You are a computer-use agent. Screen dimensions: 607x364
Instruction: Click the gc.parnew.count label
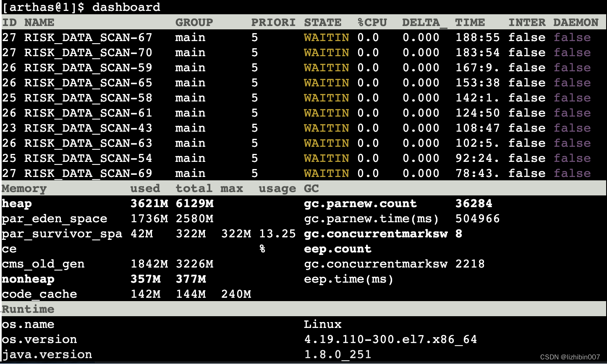tap(360, 204)
